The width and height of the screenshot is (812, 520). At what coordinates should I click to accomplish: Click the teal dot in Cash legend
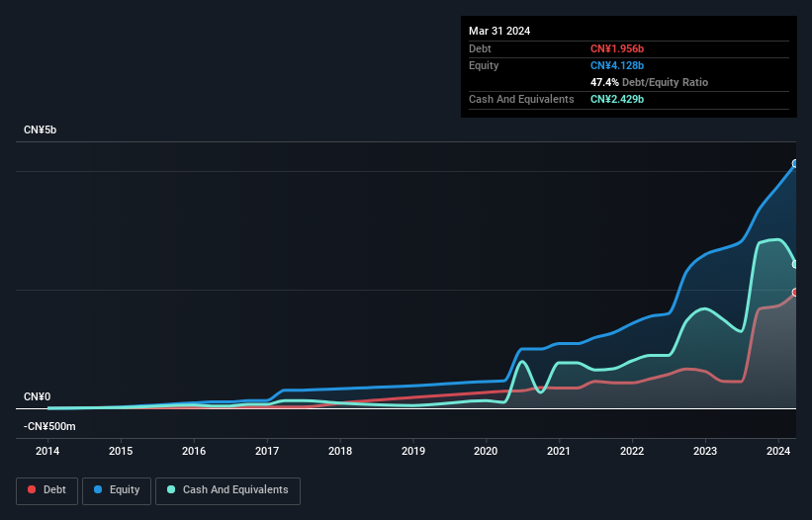coord(171,489)
